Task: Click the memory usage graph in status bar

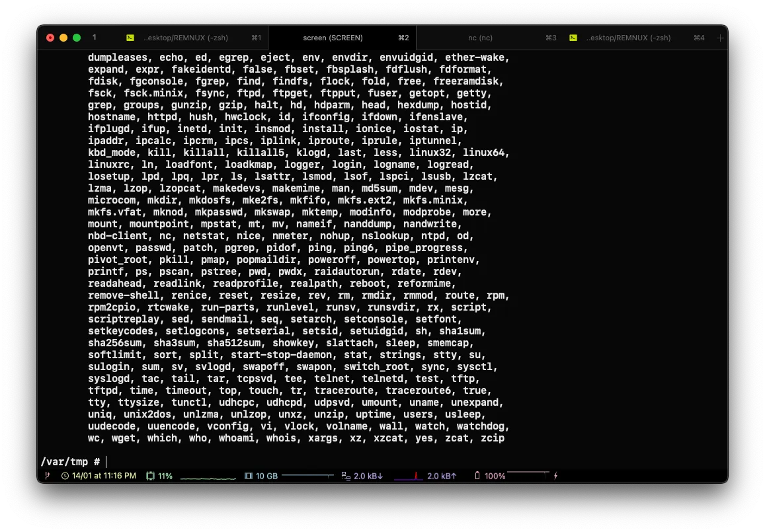Action: click(307, 476)
